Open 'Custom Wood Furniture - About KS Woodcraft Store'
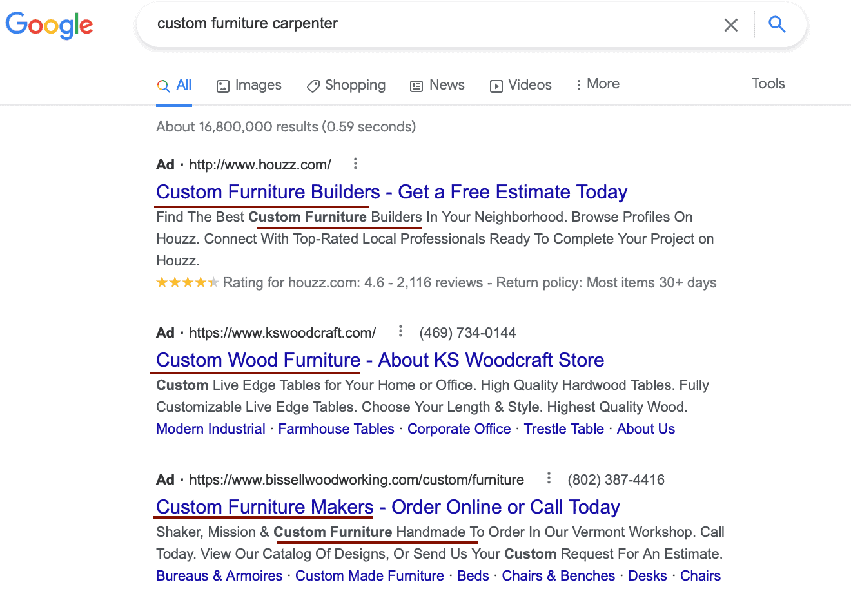851x616 pixels. 380,360
